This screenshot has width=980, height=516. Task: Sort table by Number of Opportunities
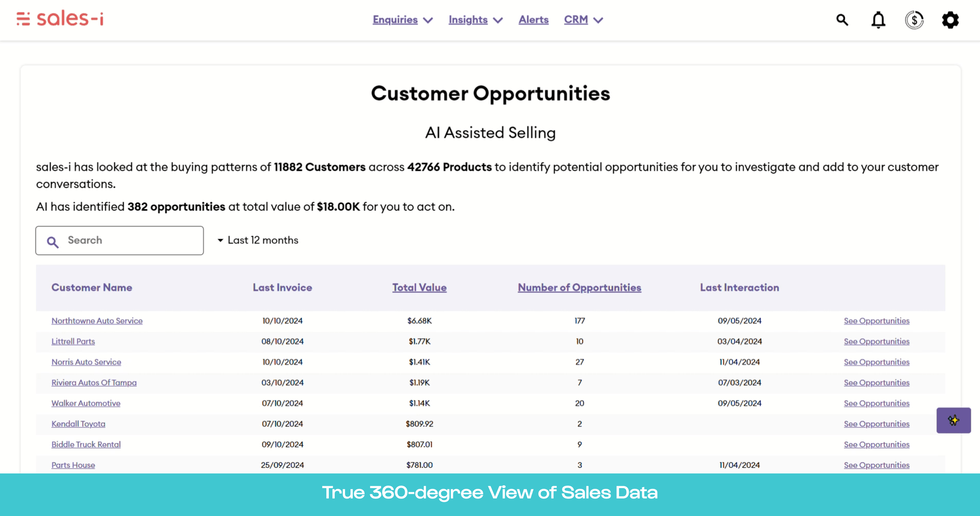[579, 288]
